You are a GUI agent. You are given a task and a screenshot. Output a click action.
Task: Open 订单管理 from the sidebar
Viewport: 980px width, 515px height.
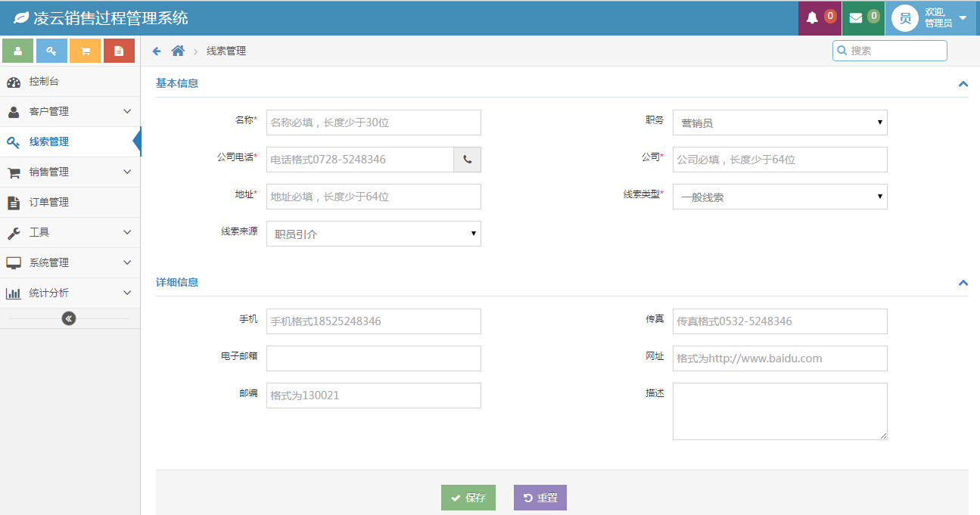pyautogui.click(x=49, y=202)
